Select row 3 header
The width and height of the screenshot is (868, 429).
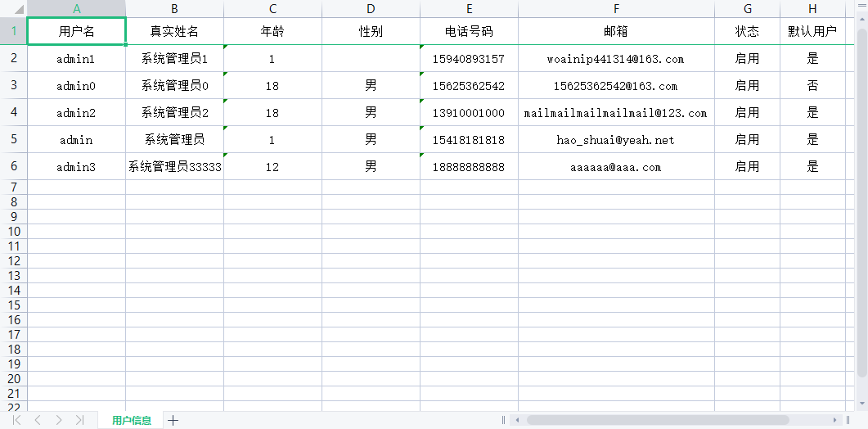point(13,85)
